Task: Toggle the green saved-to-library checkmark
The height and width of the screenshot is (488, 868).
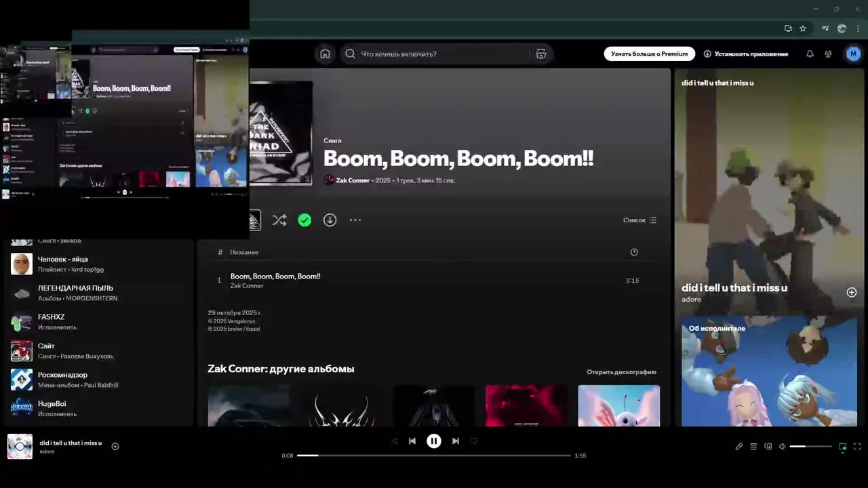Action: click(x=304, y=220)
